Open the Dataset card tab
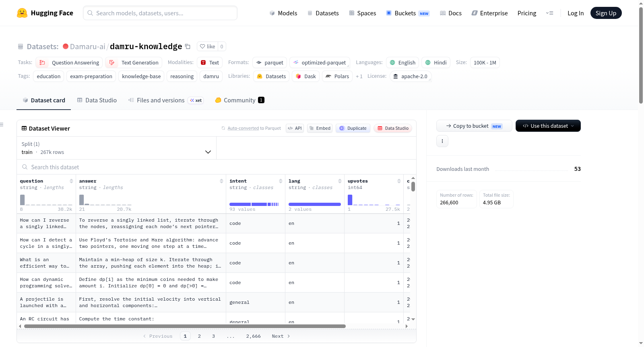Image resolution: width=644 pixels, height=347 pixels. tap(43, 100)
